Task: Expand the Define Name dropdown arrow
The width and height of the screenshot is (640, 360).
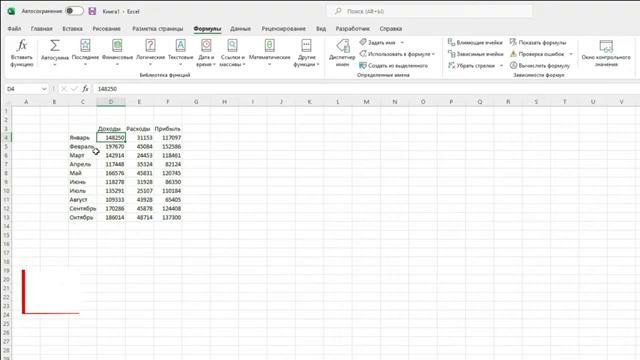Action: (402, 42)
